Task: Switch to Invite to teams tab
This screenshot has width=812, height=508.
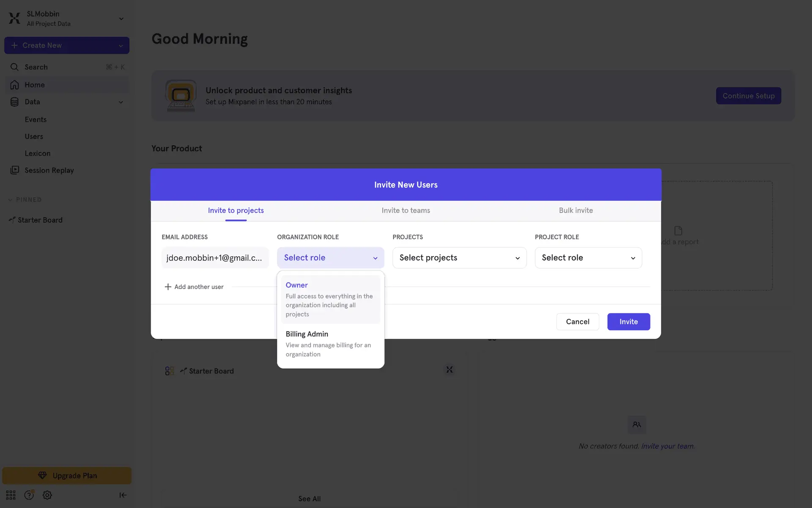Action: coord(406,210)
